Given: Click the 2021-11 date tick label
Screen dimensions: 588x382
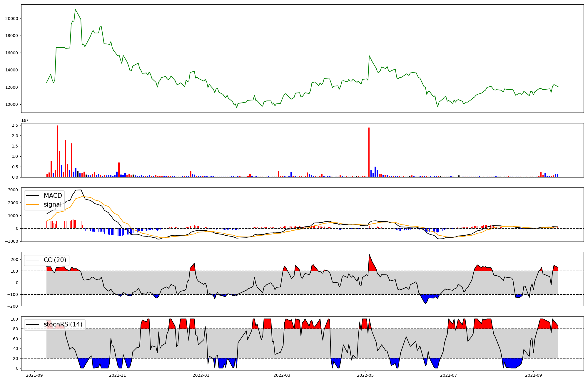Looking at the screenshot, I should (118, 375).
